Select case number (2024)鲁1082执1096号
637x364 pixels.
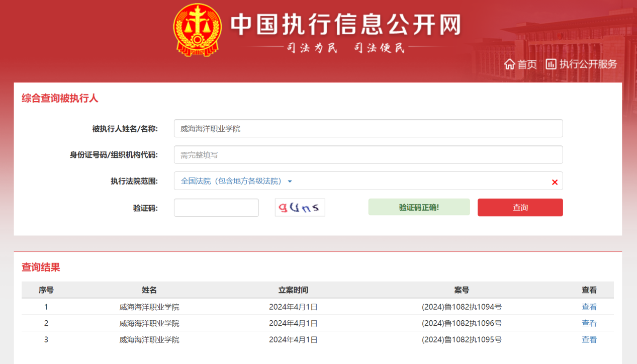click(x=462, y=323)
